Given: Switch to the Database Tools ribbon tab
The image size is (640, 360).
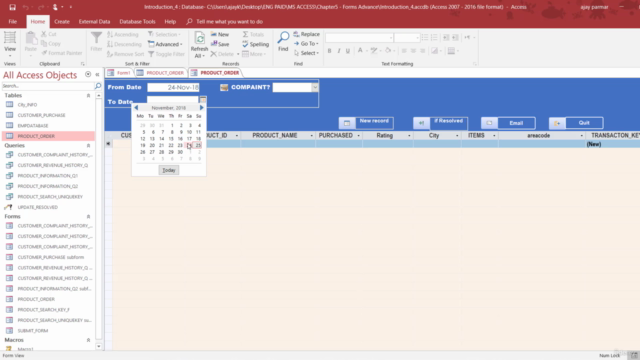Looking at the screenshot, I should coord(137,22).
